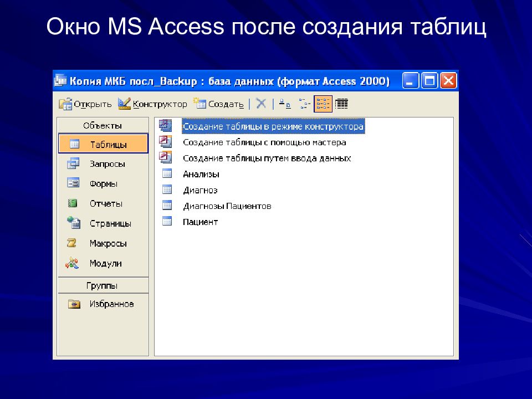This screenshot has height=399, width=532.
Task: Select the Анализы table
Action: tap(201, 174)
